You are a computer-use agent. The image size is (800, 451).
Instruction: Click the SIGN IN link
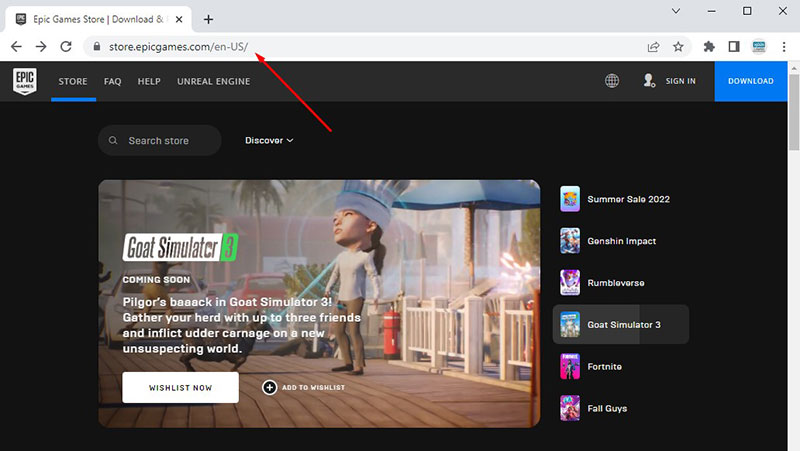click(680, 81)
